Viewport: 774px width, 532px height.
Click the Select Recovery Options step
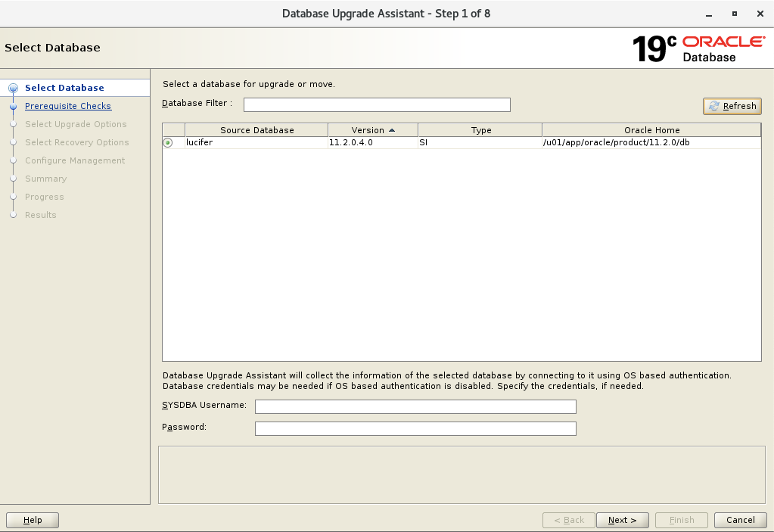(x=77, y=142)
